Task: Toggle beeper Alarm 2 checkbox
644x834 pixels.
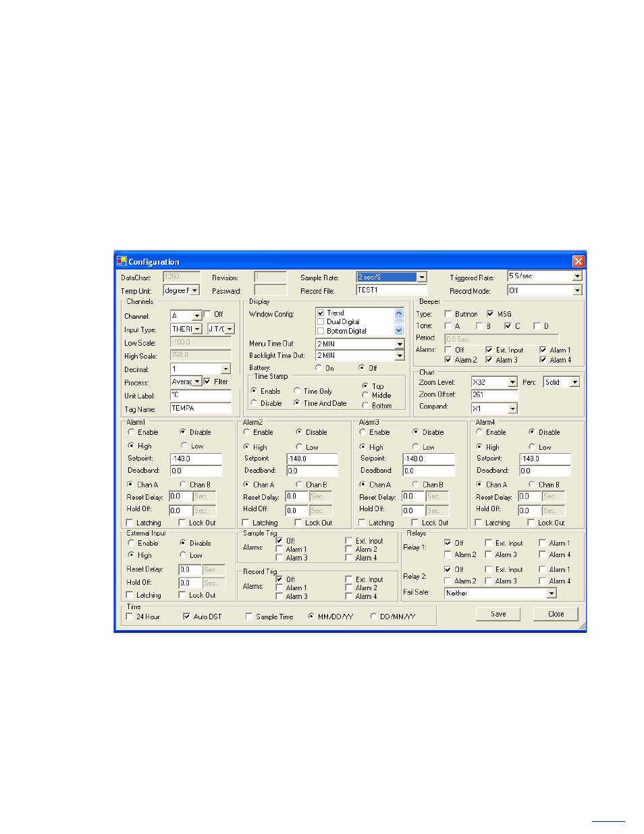Action: [x=448, y=360]
